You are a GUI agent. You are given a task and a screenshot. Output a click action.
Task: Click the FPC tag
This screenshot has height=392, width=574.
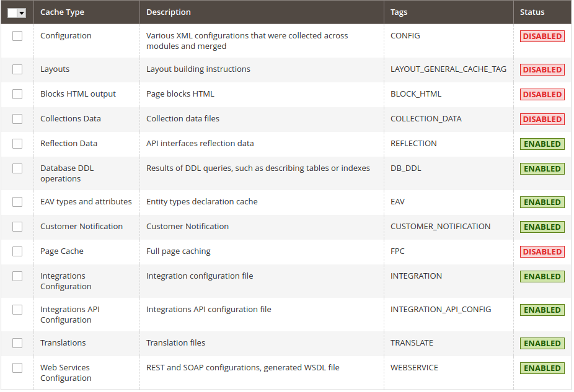[397, 251]
